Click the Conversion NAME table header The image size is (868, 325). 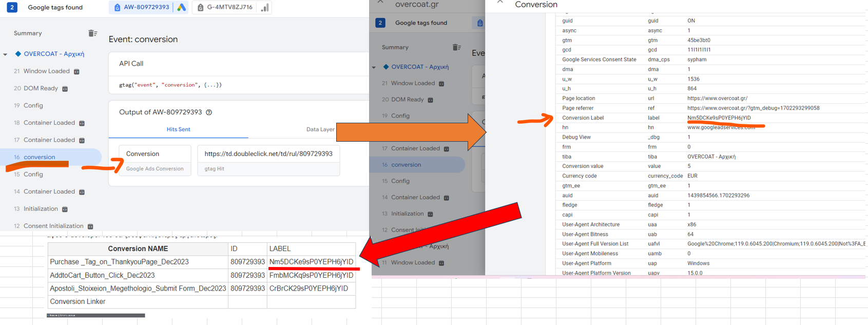(x=138, y=248)
